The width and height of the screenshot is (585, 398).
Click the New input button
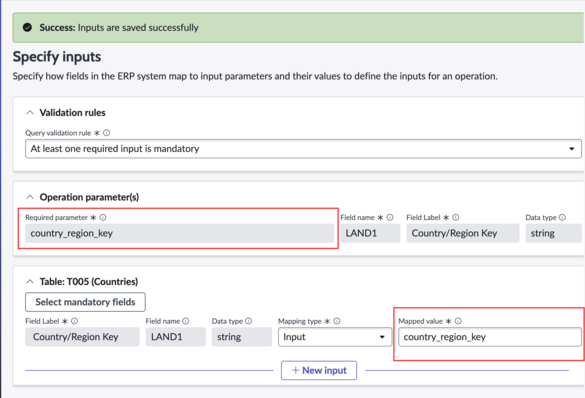[x=319, y=370]
